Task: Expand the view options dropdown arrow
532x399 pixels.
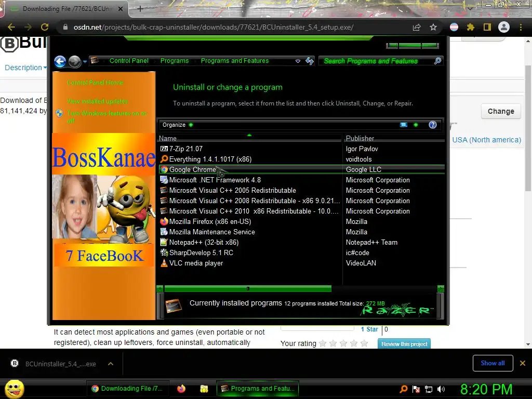Action: 416,125
